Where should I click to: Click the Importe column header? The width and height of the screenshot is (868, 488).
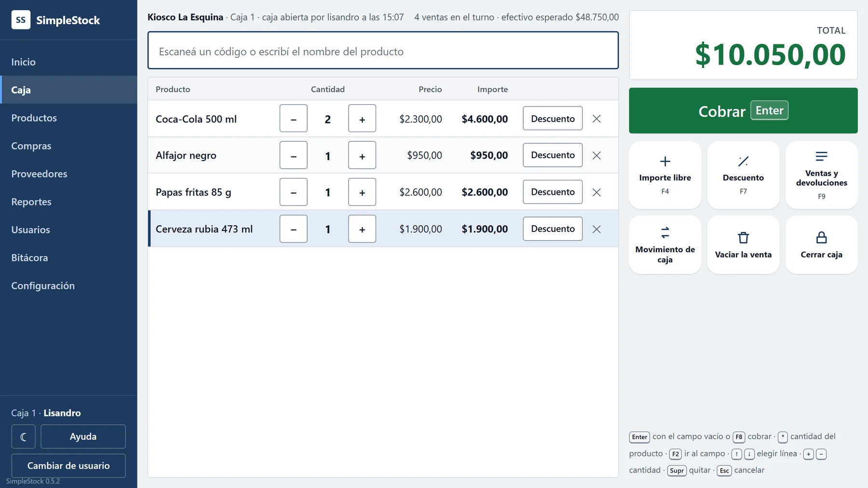pyautogui.click(x=492, y=89)
